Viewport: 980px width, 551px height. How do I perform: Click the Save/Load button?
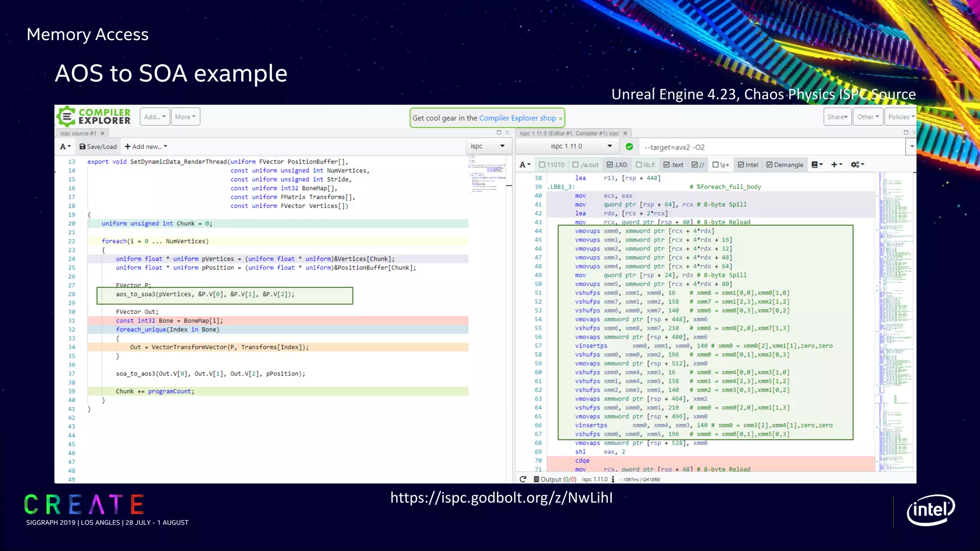(98, 147)
